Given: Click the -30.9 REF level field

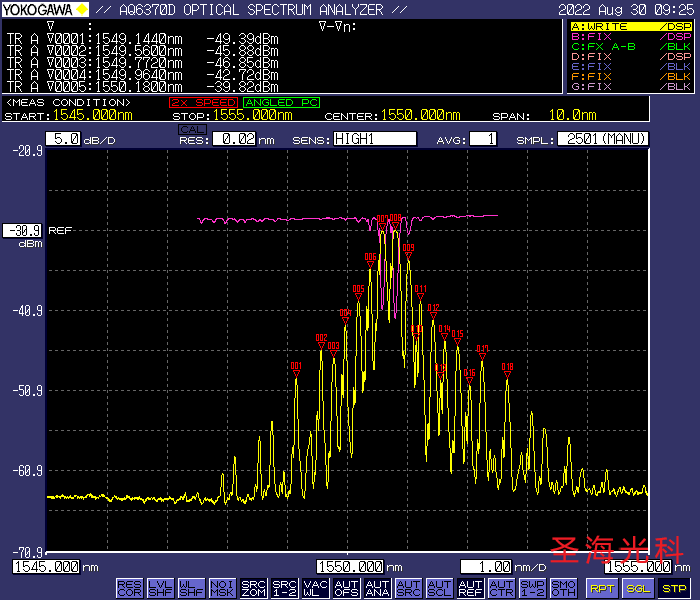Looking at the screenshot, I should tap(22, 231).
